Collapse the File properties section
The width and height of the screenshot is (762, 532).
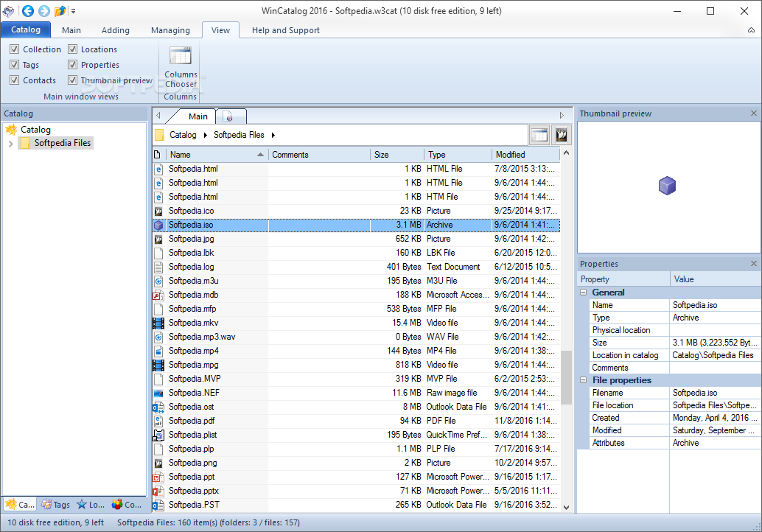(x=584, y=380)
